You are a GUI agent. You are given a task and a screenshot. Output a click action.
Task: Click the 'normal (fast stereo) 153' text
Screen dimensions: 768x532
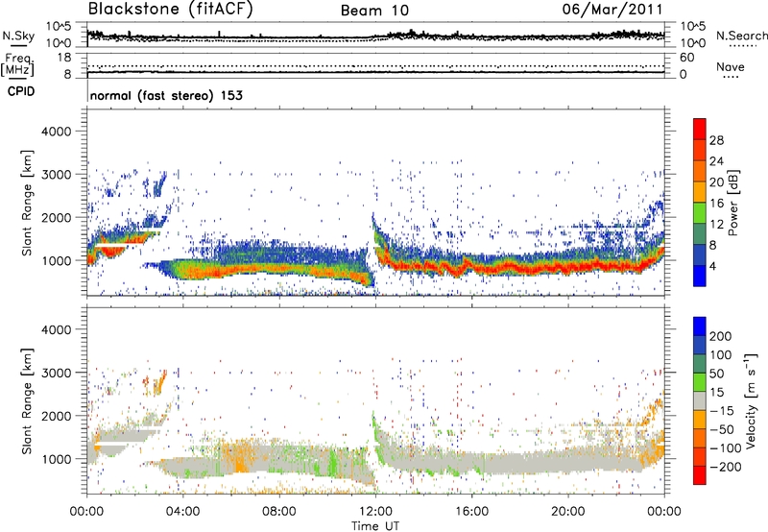pyautogui.click(x=166, y=95)
